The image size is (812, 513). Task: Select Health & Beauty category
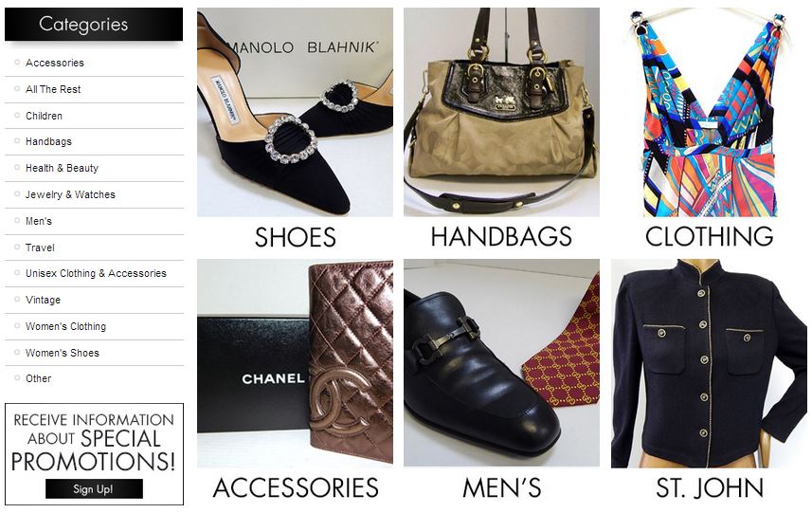tap(63, 168)
